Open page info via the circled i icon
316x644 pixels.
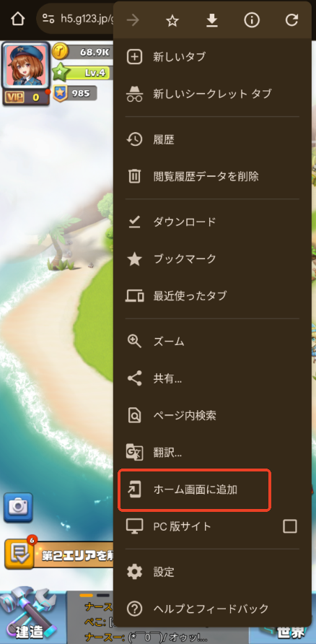click(x=252, y=20)
